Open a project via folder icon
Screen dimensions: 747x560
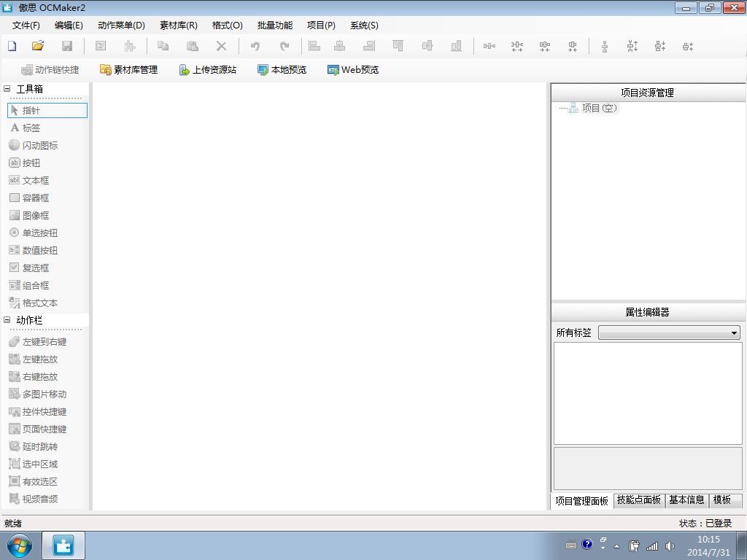(38, 46)
